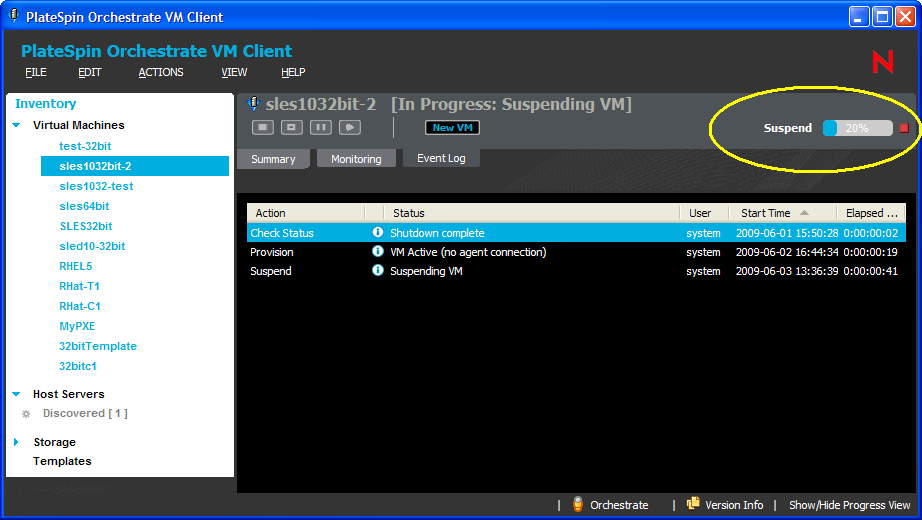This screenshot has width=922, height=520.
Task: Open the Edit menu
Action: click(x=89, y=72)
